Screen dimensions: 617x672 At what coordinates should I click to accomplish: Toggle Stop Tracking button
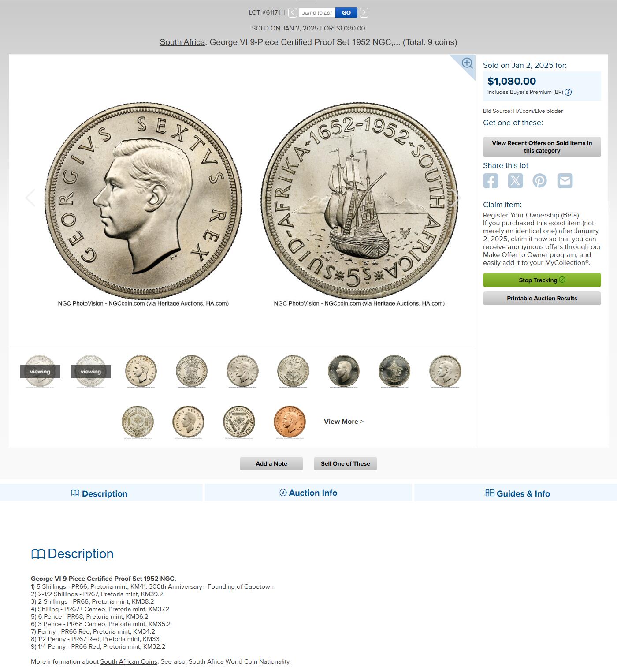coord(542,280)
